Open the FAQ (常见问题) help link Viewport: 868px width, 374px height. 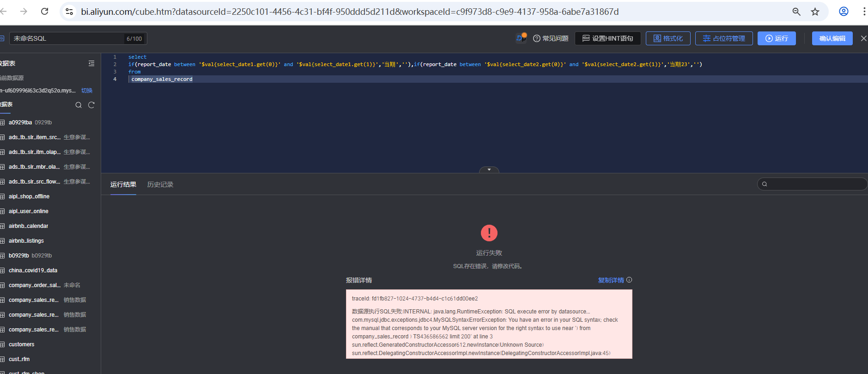pyautogui.click(x=551, y=38)
